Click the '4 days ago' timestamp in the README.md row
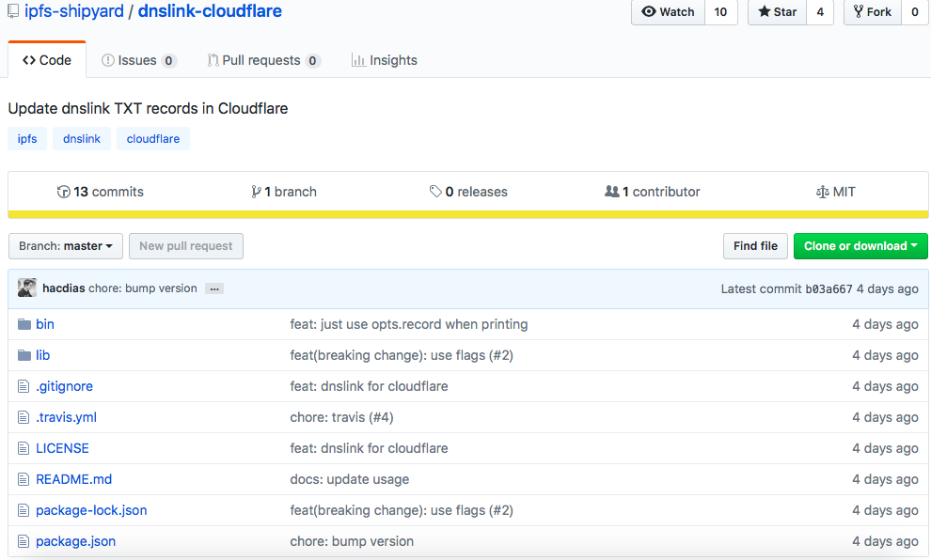This screenshot has width=931, height=560. pyautogui.click(x=885, y=479)
